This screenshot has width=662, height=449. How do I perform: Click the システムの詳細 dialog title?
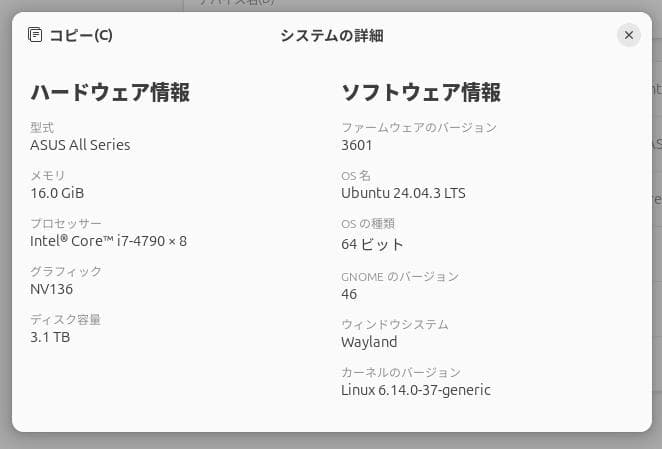coord(331,36)
